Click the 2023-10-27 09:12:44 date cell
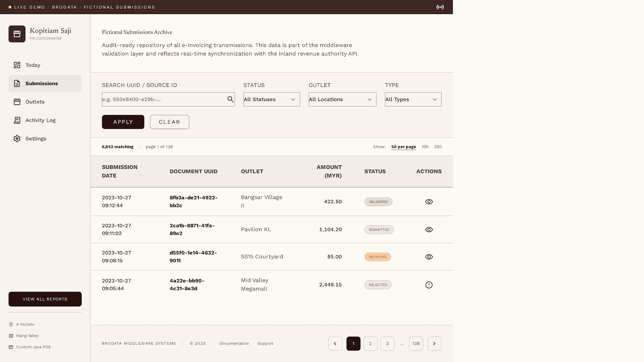 [116, 202]
